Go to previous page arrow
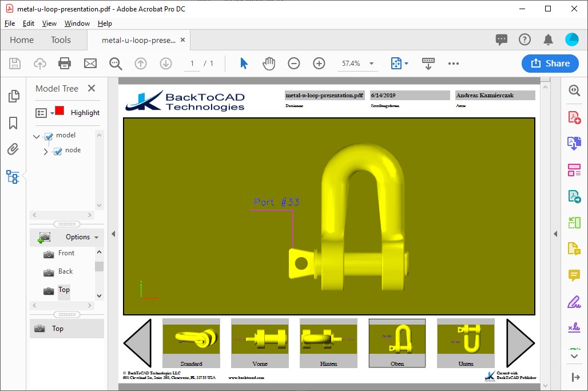The width and height of the screenshot is (588, 391). pyautogui.click(x=141, y=64)
